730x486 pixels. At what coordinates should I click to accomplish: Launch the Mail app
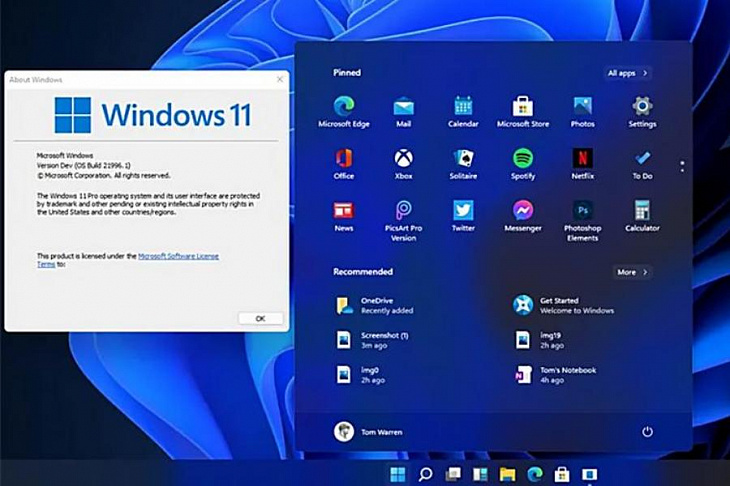[x=403, y=112]
